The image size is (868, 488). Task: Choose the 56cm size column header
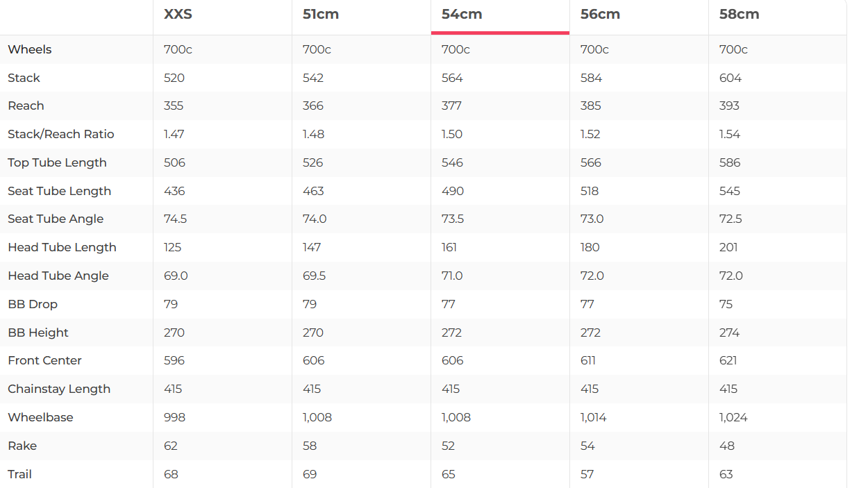pos(600,15)
